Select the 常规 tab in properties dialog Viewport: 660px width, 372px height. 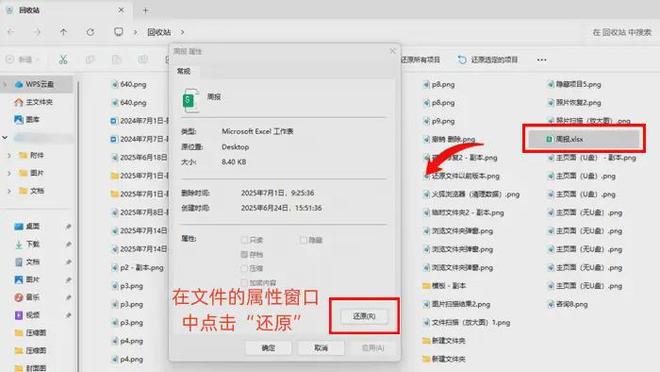184,71
